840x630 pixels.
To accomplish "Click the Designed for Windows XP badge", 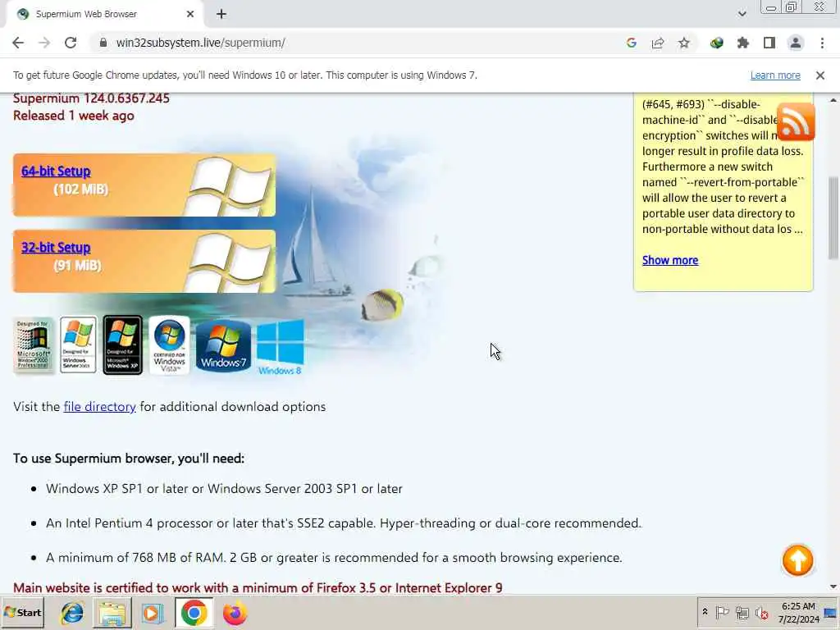I will 123,345.
